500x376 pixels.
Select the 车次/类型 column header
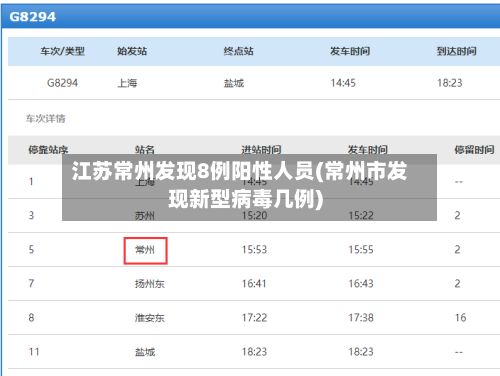pos(63,51)
